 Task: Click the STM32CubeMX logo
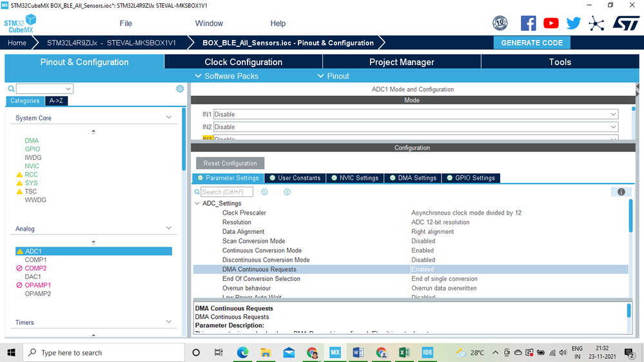[x=20, y=23]
